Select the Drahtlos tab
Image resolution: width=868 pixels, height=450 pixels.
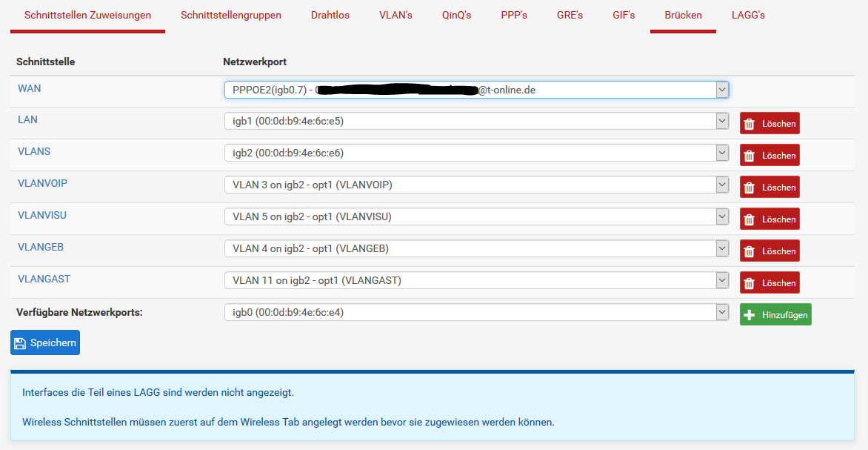[330, 15]
